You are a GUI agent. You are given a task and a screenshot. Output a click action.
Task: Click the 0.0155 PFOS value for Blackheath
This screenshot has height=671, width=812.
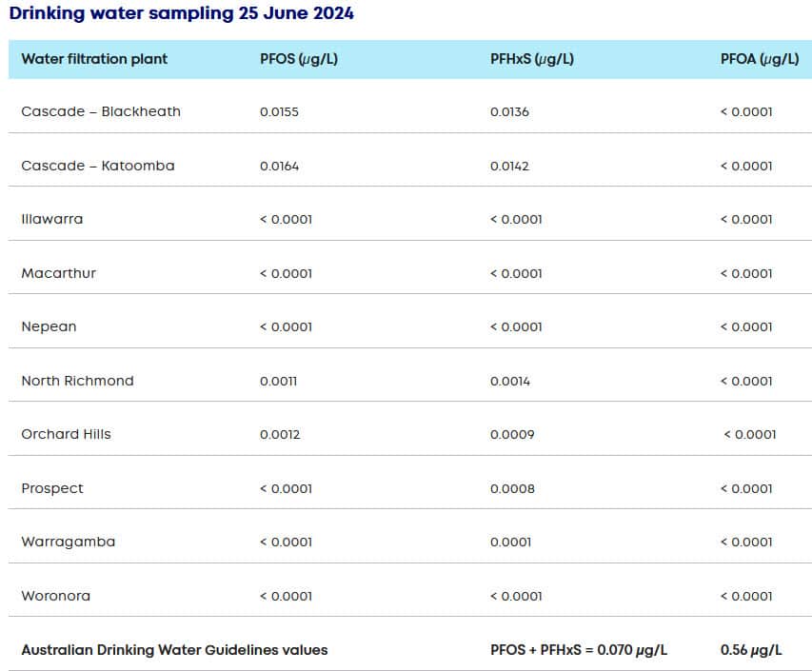coord(279,111)
